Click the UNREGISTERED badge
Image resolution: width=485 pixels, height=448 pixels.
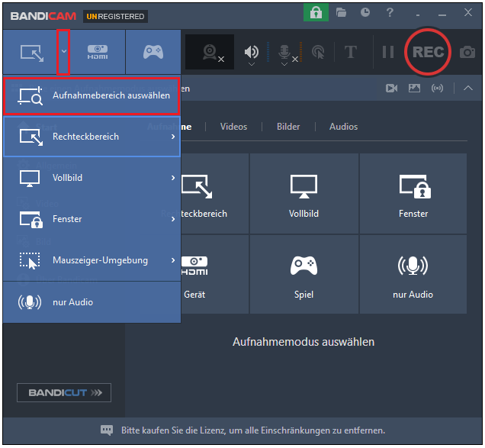[115, 17]
